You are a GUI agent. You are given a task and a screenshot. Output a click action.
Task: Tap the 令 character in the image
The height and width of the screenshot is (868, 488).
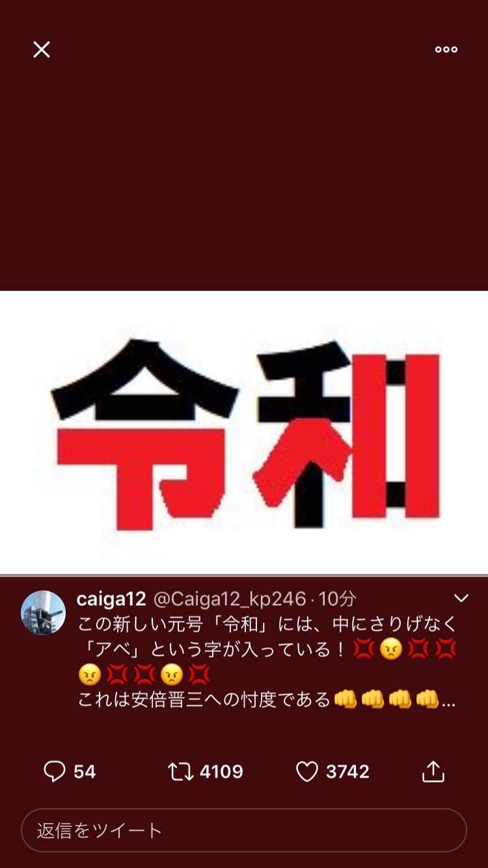pos(144,433)
